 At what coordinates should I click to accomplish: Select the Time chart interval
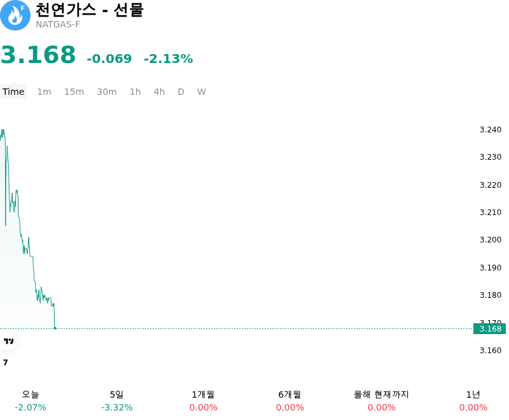13,92
